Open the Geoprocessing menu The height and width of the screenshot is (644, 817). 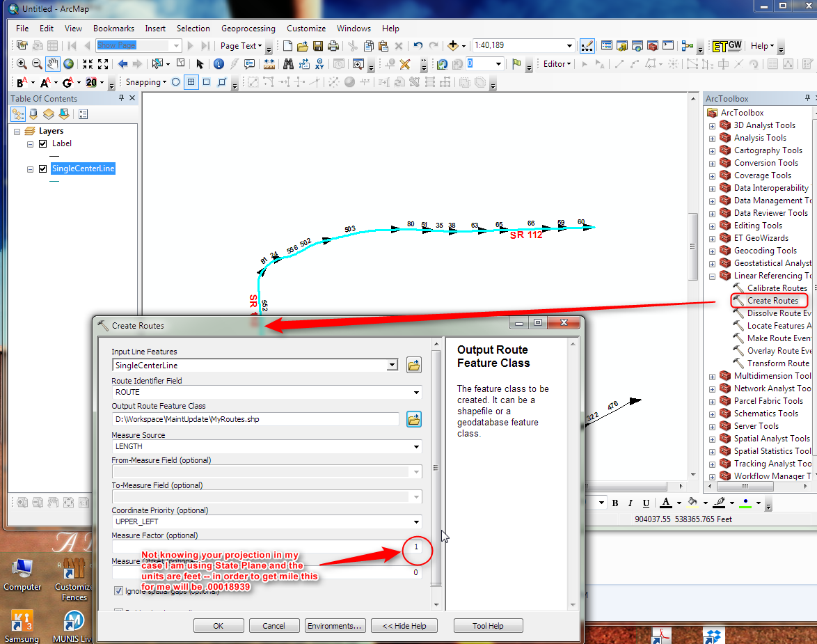coord(248,29)
